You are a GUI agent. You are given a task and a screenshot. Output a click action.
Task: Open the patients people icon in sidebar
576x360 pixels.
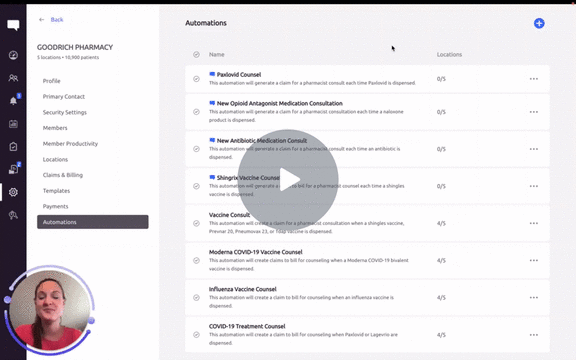click(13, 78)
